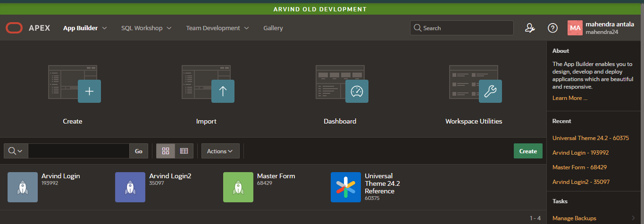Switch to View Report table mode
This screenshot has width=644, height=224.
184,151
